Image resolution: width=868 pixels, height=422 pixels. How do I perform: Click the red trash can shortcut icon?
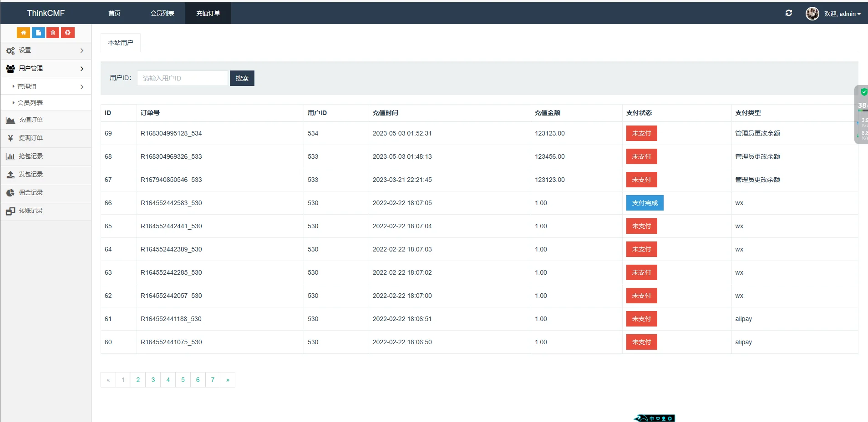coord(53,33)
